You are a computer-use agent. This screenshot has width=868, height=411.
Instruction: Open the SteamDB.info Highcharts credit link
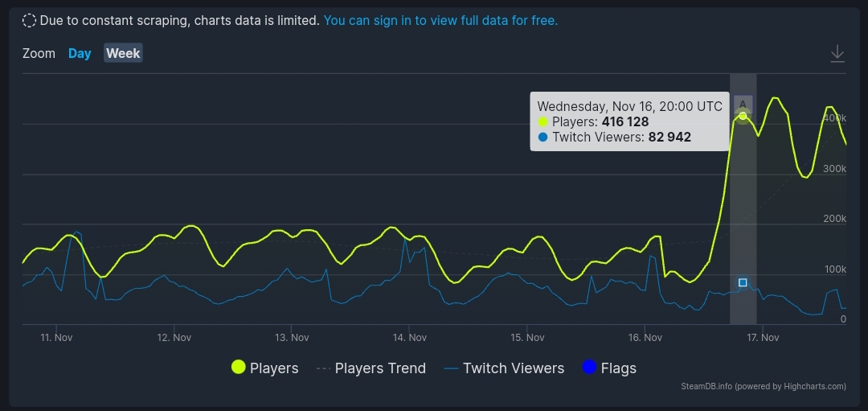tap(763, 386)
